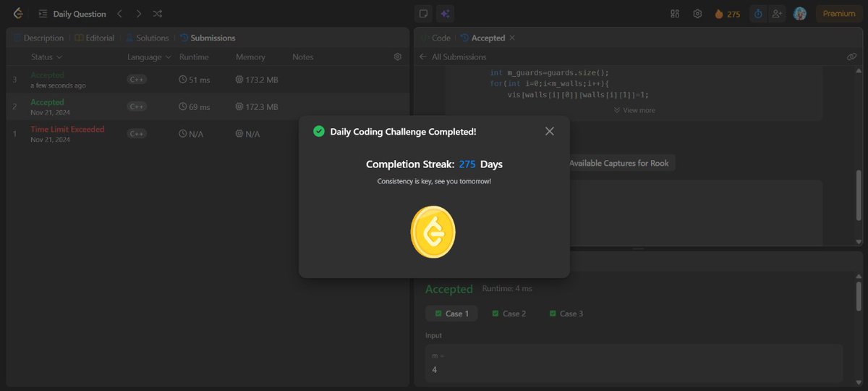Click the gold LeetCoin image
This screenshot has width=868, height=391.
pyautogui.click(x=433, y=232)
